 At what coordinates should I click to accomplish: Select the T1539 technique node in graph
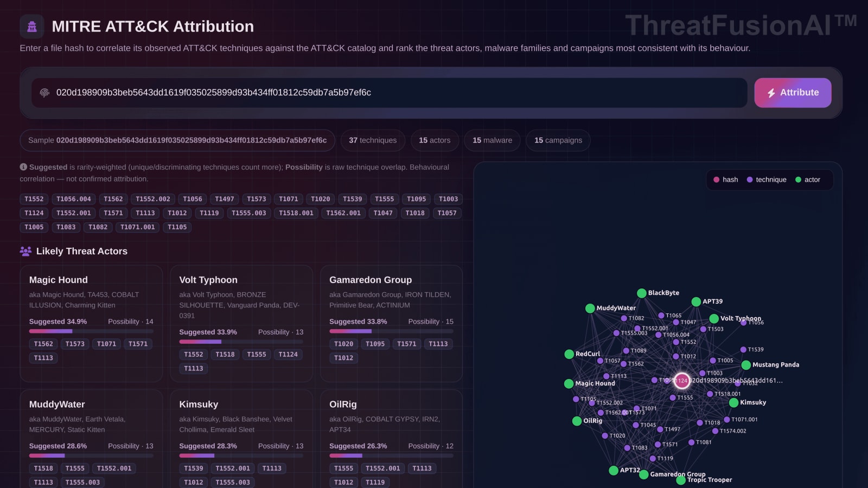pyautogui.click(x=743, y=350)
